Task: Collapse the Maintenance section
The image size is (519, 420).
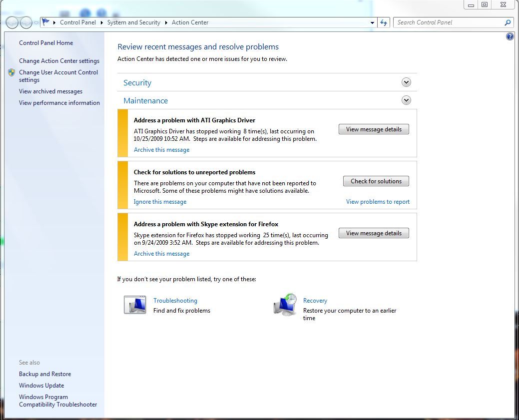Action: (x=406, y=100)
